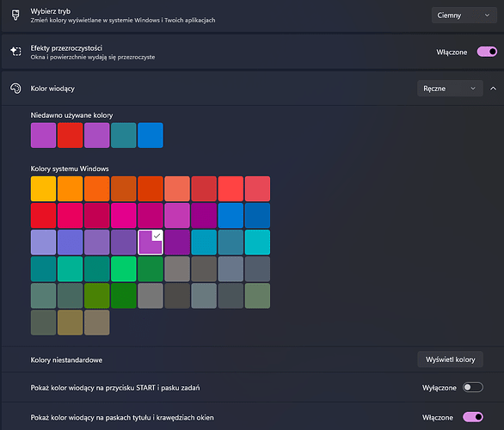504x430 pixels.
Task: Choose the yellow gold Windows color swatch
Action: pyautogui.click(x=43, y=188)
